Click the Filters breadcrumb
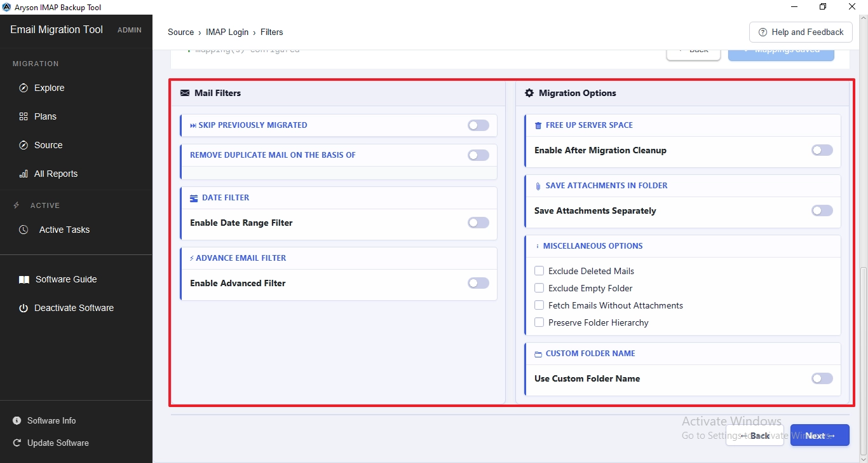 pos(272,32)
